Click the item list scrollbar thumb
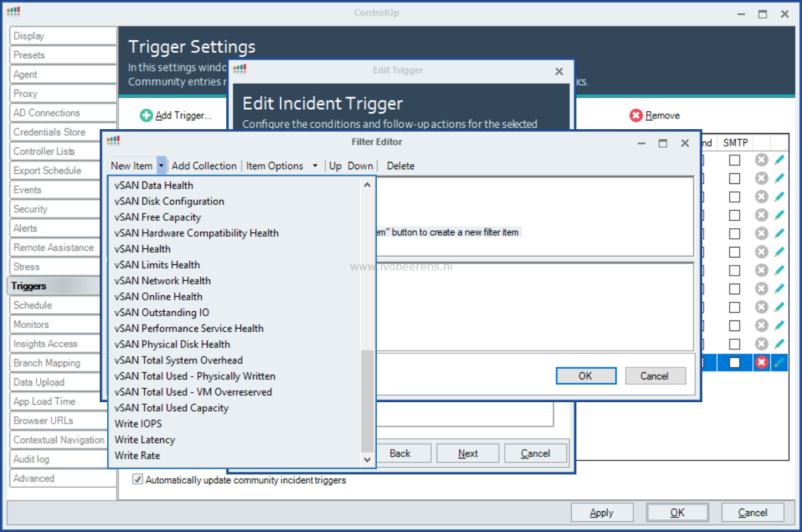The height and width of the screenshot is (532, 802). [367, 401]
